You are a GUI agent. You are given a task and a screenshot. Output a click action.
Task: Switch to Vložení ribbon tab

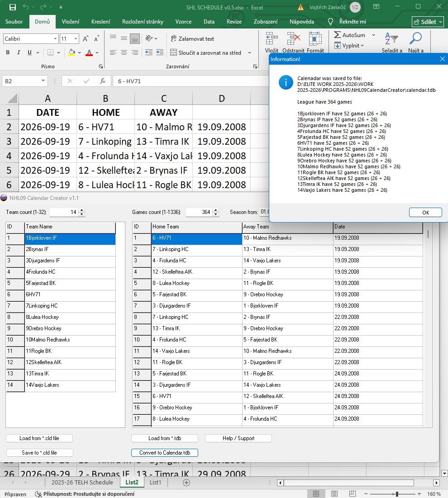point(71,22)
